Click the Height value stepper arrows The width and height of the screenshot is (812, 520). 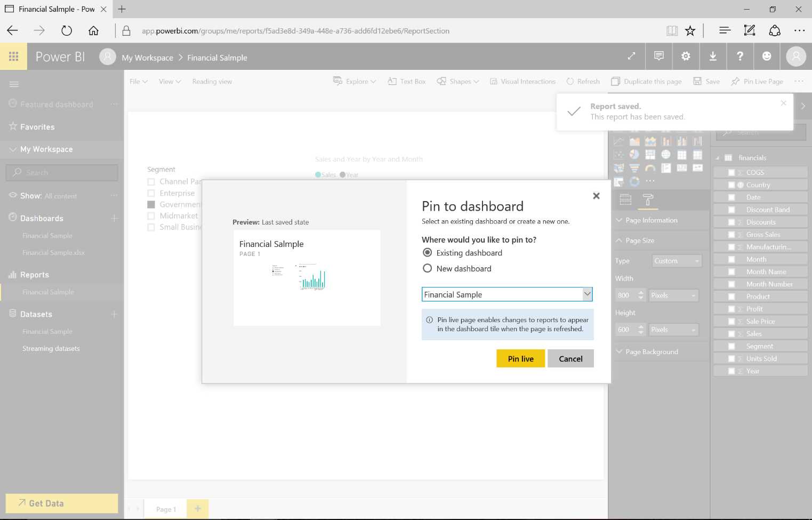[x=641, y=330]
